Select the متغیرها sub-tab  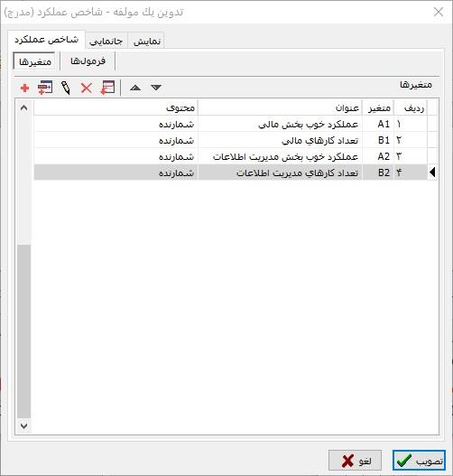click(x=34, y=61)
